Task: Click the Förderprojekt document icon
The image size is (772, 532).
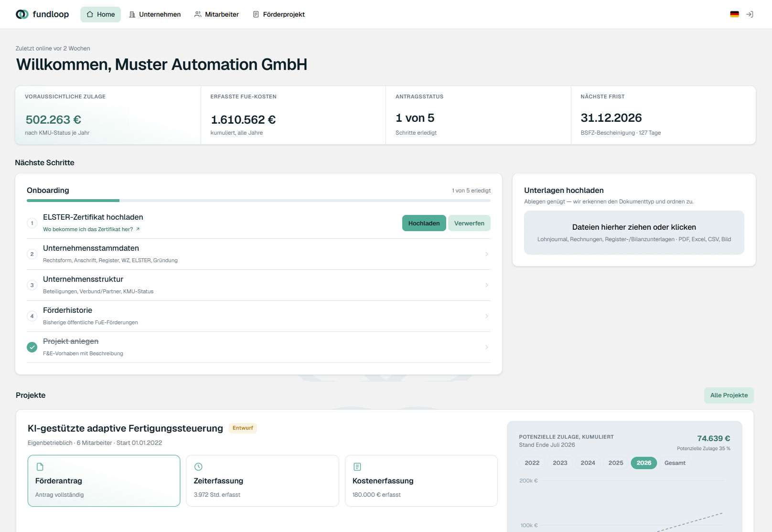Action: 256,14
